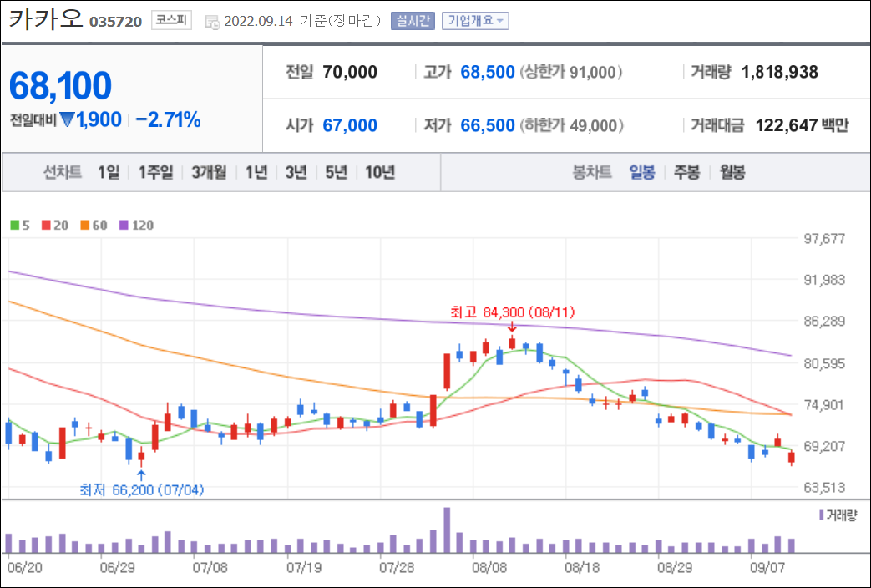
Task: Select the 1일 line chart tab
Action: coord(109,172)
